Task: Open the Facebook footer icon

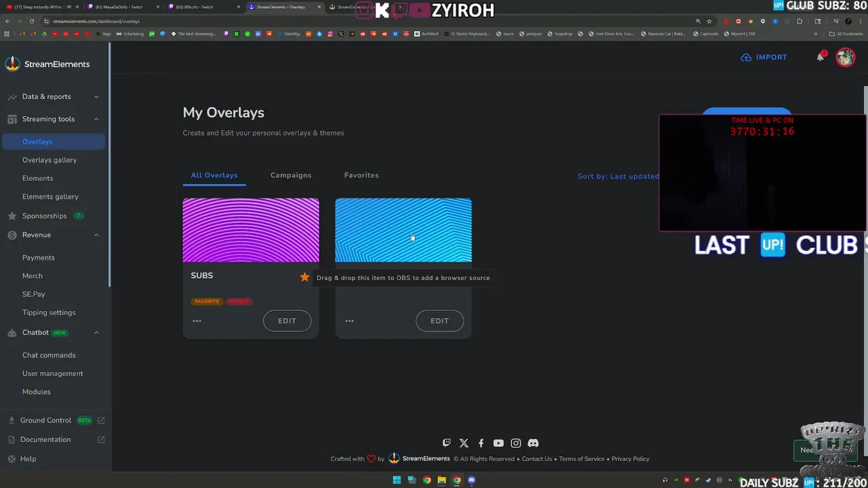Action: [x=481, y=443]
